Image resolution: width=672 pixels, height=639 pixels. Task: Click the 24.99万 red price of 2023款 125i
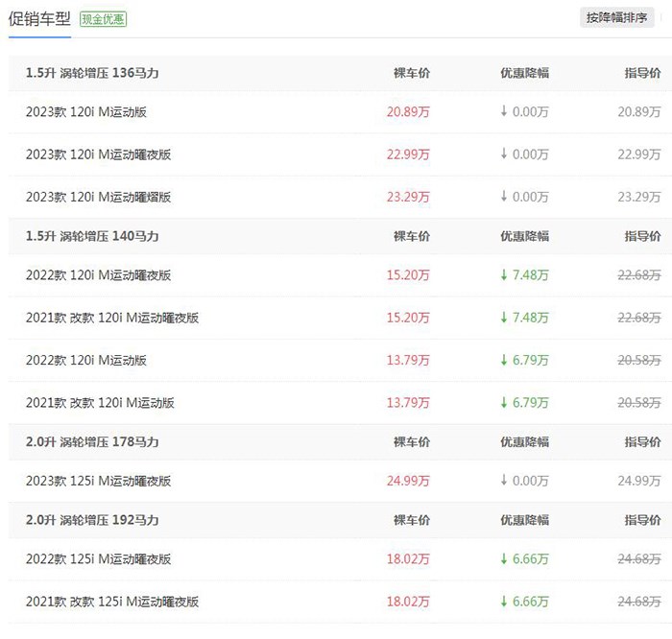click(x=408, y=481)
